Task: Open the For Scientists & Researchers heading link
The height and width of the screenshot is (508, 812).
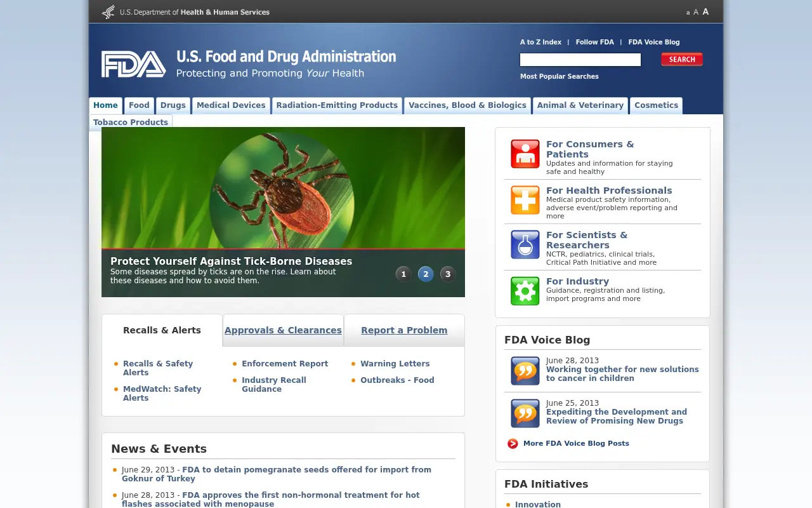Action: (587, 240)
